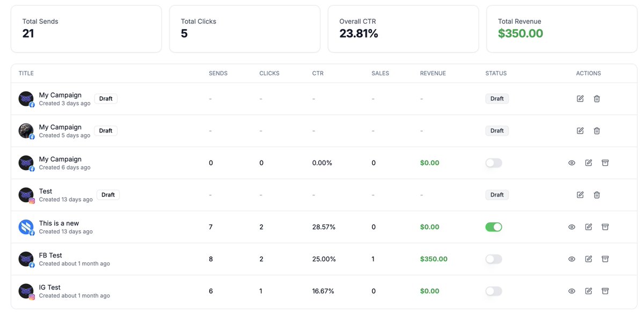Click the 28.57% CTR value

click(324, 227)
